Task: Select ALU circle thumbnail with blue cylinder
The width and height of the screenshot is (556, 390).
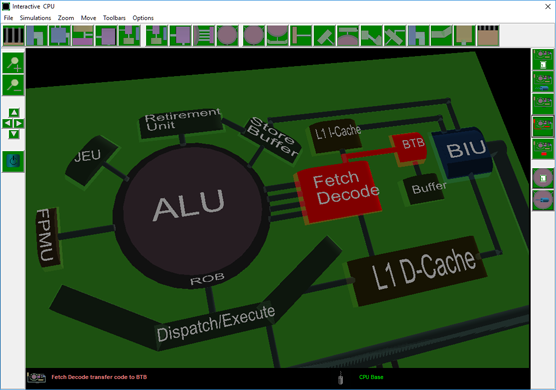Action: coord(543,200)
